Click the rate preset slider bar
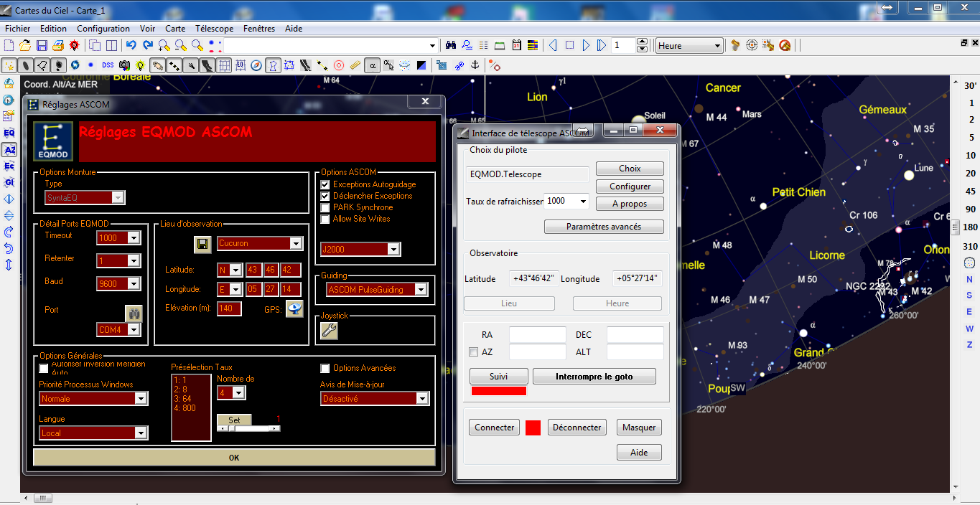The height and width of the screenshot is (505, 980). coord(248,428)
